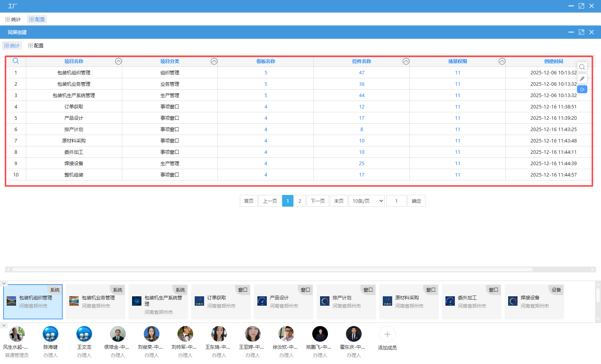Click the search icon in table header corner
601x364 pixels.
point(16,61)
